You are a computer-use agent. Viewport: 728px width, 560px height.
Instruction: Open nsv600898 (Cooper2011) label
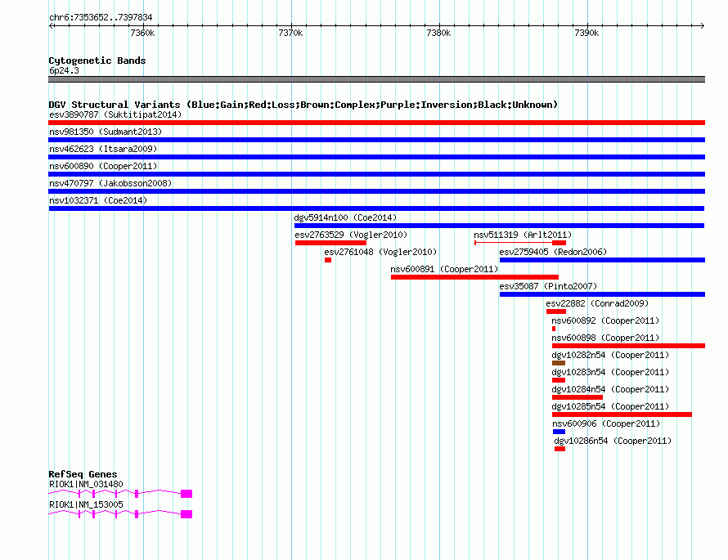pyautogui.click(x=605, y=338)
